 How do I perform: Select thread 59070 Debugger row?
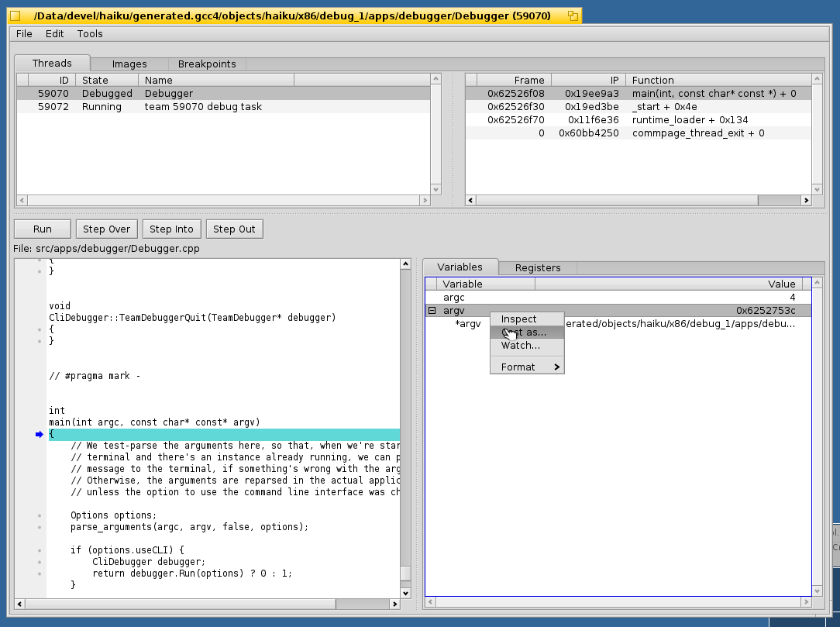pos(223,93)
